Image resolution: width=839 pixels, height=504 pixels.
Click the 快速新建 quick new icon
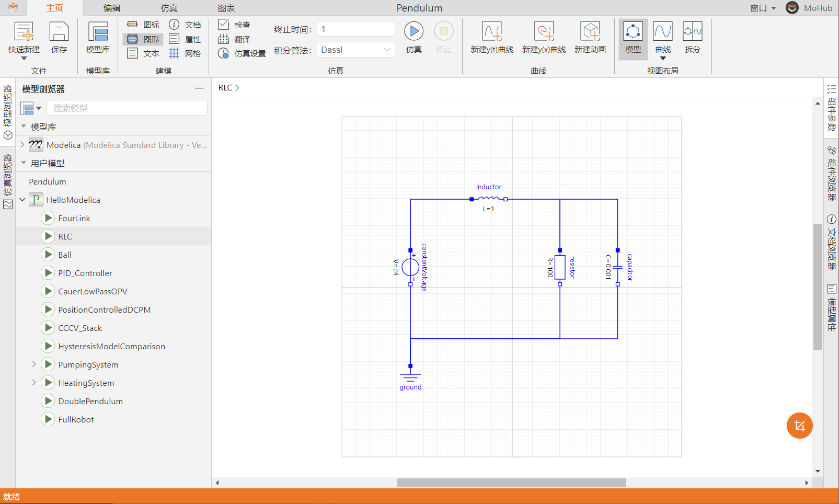(24, 32)
